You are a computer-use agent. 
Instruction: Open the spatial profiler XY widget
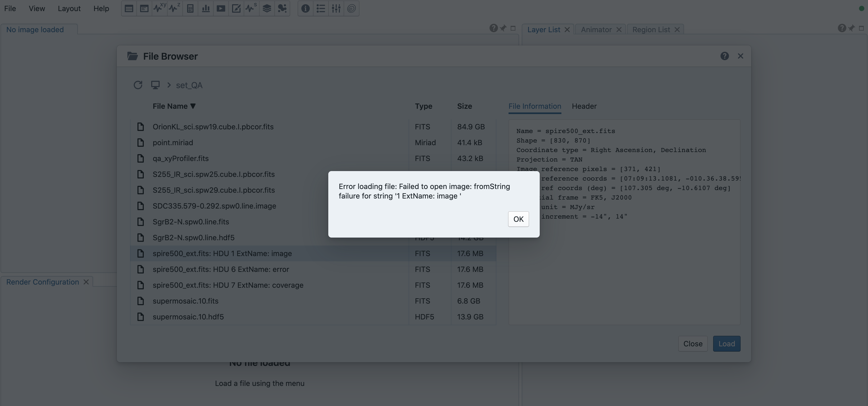coord(159,8)
